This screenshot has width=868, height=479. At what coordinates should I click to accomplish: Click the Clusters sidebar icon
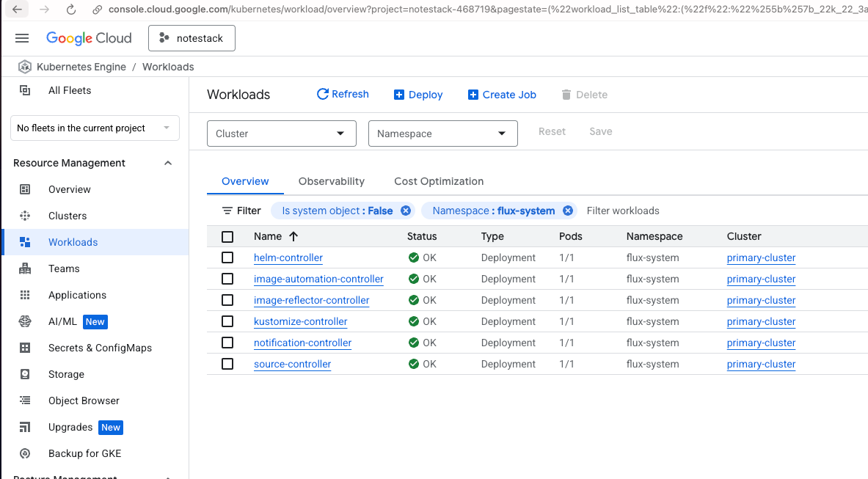coord(25,216)
